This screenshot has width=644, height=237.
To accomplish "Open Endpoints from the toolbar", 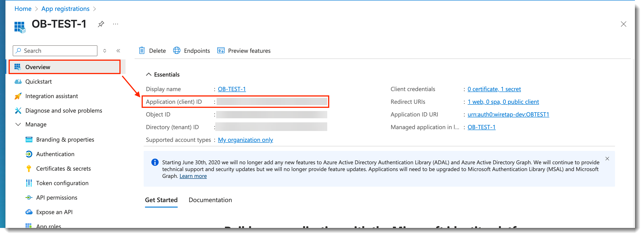I will (x=191, y=51).
